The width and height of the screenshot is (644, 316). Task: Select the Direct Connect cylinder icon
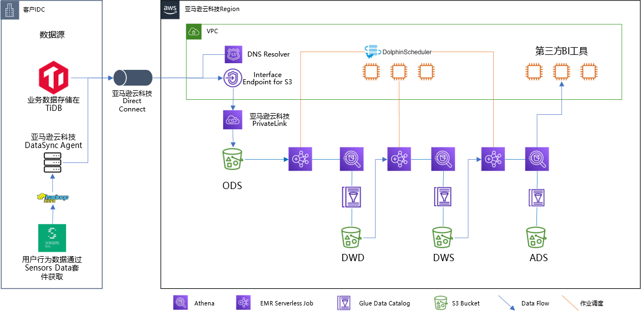[133, 78]
